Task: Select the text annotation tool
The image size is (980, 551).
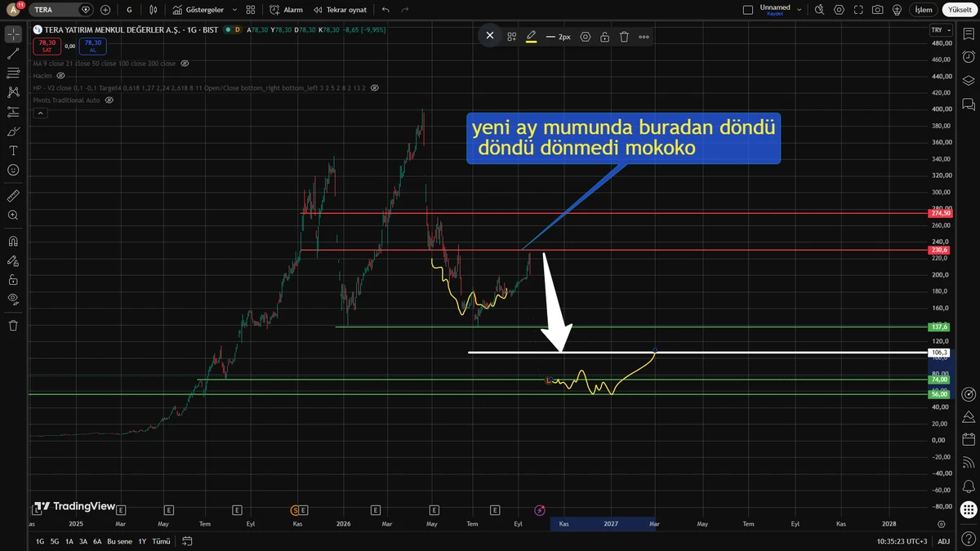Action: [x=13, y=151]
